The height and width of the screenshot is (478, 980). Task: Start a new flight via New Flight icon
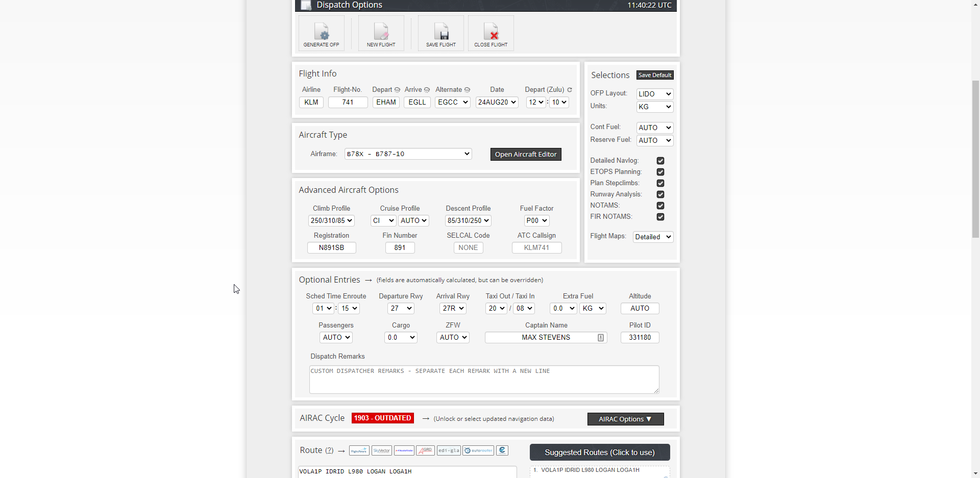coord(381,34)
